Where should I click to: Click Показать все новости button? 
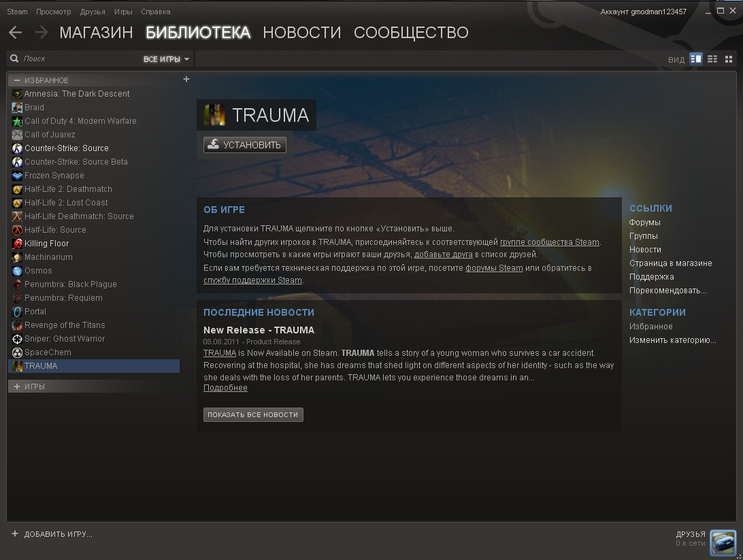tap(253, 414)
